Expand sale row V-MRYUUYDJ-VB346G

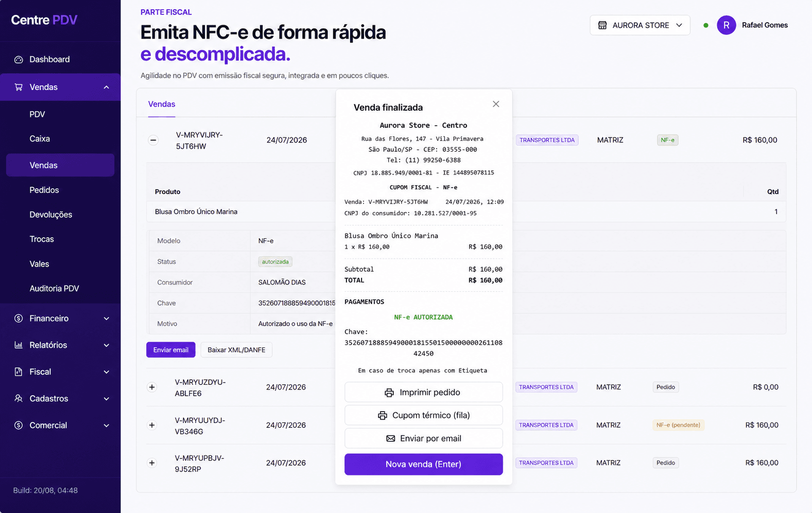152,425
